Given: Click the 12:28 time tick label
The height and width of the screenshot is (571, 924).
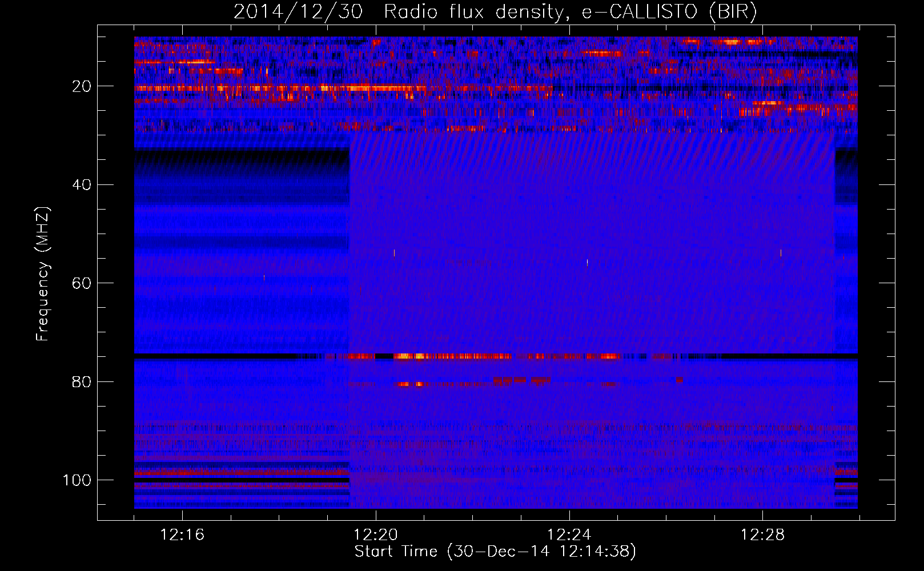Looking at the screenshot, I should tap(762, 534).
